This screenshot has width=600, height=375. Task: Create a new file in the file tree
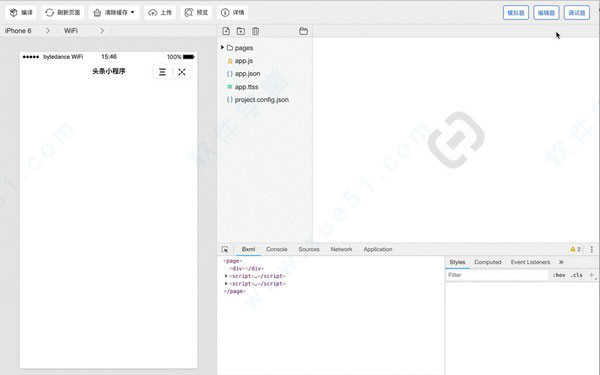[x=226, y=31]
